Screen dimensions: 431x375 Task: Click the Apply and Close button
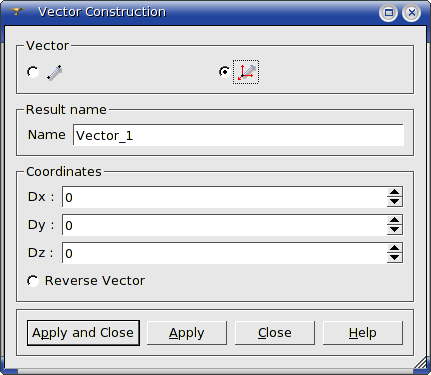(83, 333)
